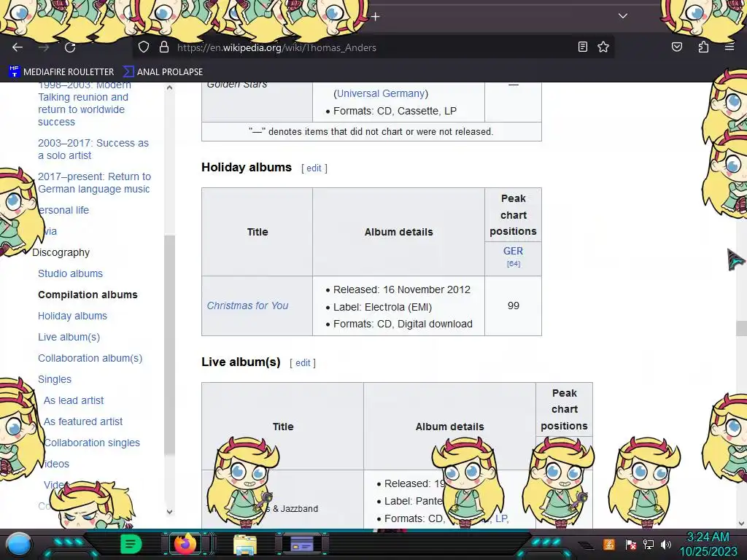
Task: Open the tracking protection shield icon
Action: tap(144, 47)
